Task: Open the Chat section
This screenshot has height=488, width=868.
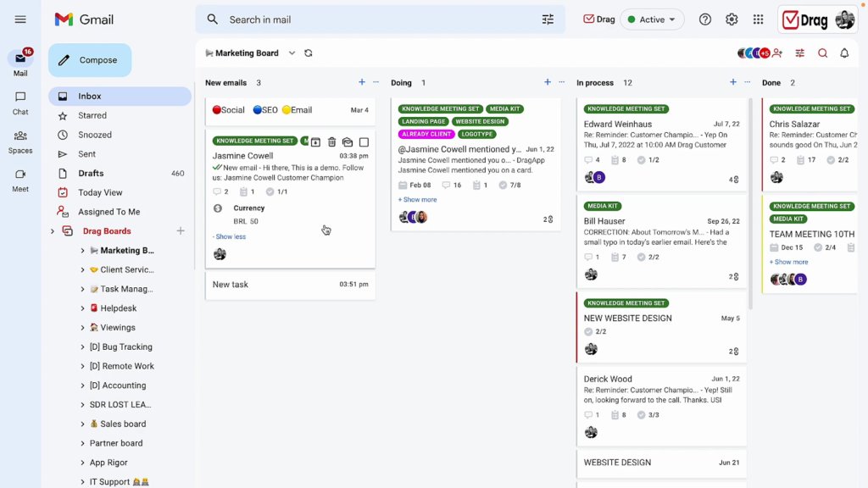Action: [20, 103]
